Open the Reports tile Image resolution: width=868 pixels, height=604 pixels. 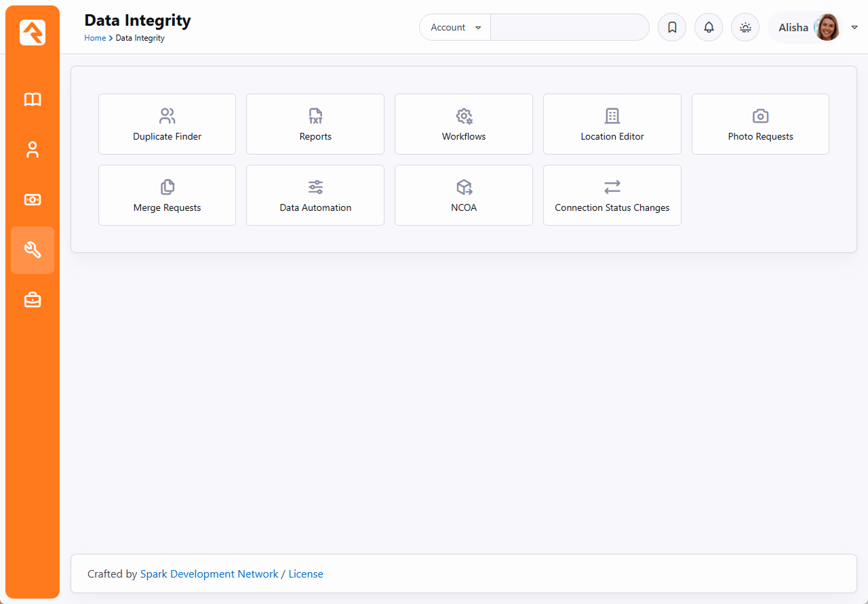pyautogui.click(x=315, y=124)
